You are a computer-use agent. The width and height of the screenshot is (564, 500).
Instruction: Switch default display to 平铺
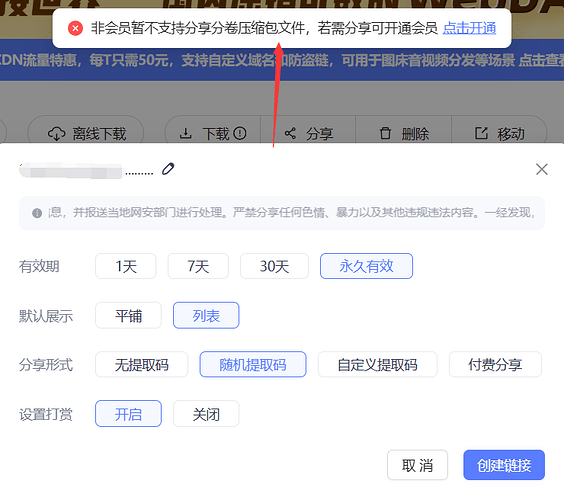coord(128,315)
